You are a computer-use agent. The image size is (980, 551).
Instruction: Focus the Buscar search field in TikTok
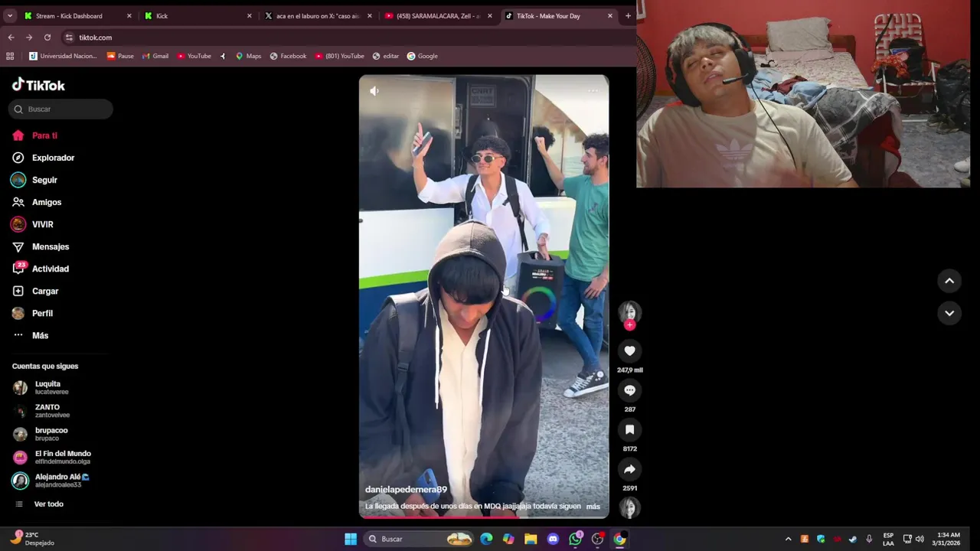60,109
